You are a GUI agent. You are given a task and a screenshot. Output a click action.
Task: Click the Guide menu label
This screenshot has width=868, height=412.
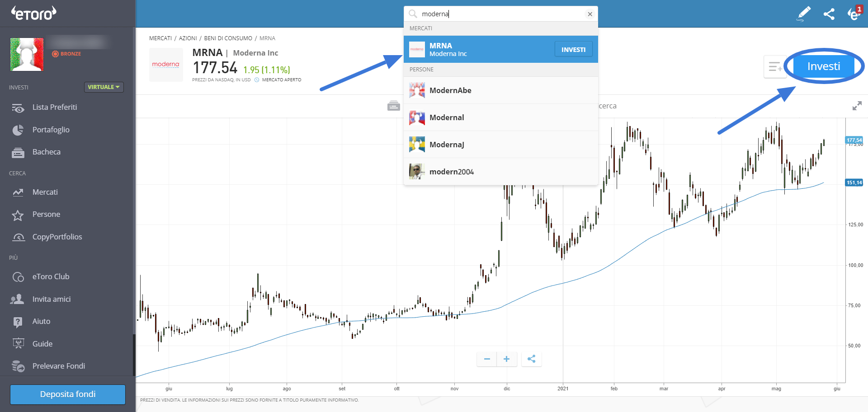pos(42,344)
